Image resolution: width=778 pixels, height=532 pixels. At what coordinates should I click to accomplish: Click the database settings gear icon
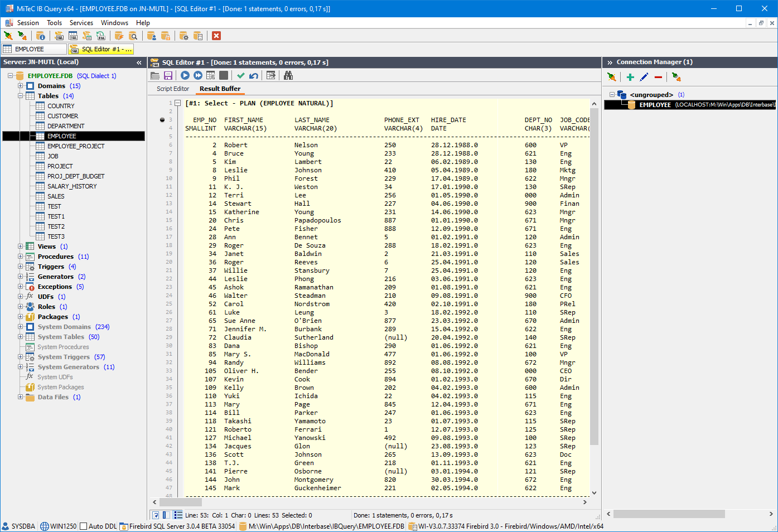click(183, 36)
